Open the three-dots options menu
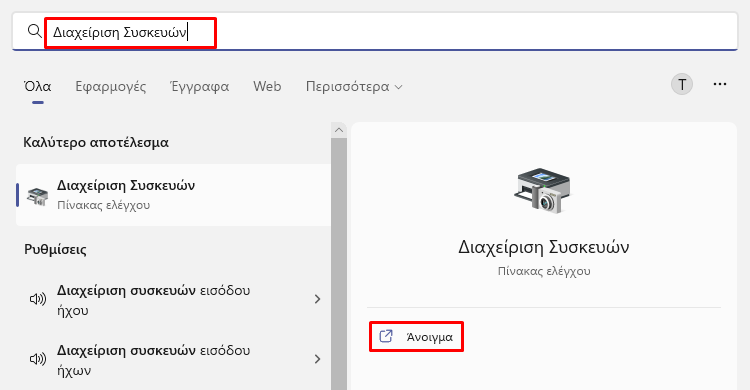Viewport: 750px width, 390px height. [719, 85]
